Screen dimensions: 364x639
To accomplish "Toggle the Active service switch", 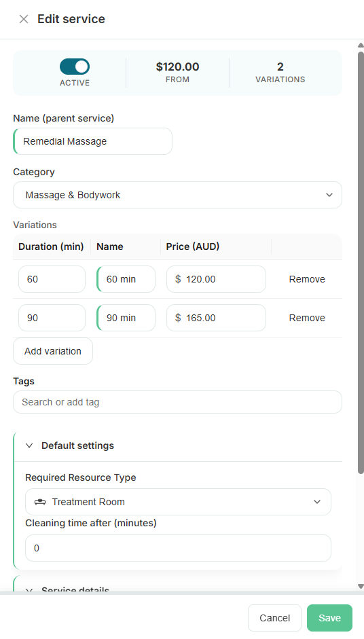I will (x=75, y=67).
